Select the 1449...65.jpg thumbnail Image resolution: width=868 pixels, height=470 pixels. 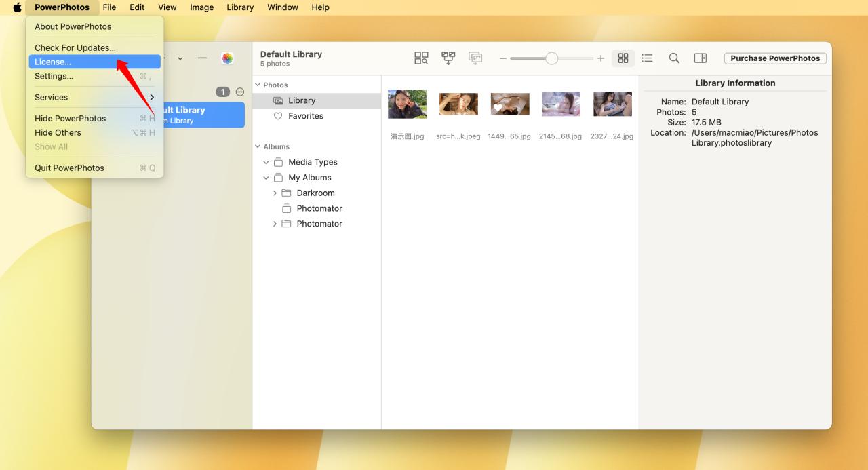510,104
